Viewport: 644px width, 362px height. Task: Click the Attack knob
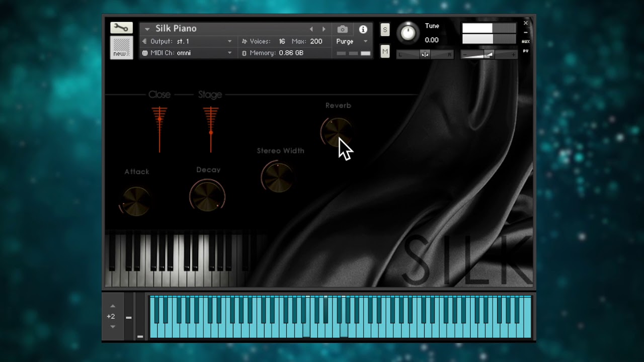coord(135,201)
